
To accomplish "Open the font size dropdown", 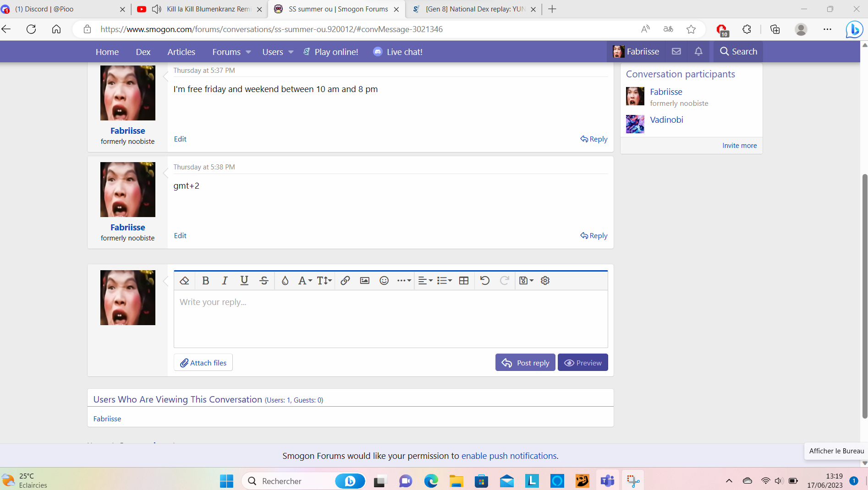I will 324,281.
